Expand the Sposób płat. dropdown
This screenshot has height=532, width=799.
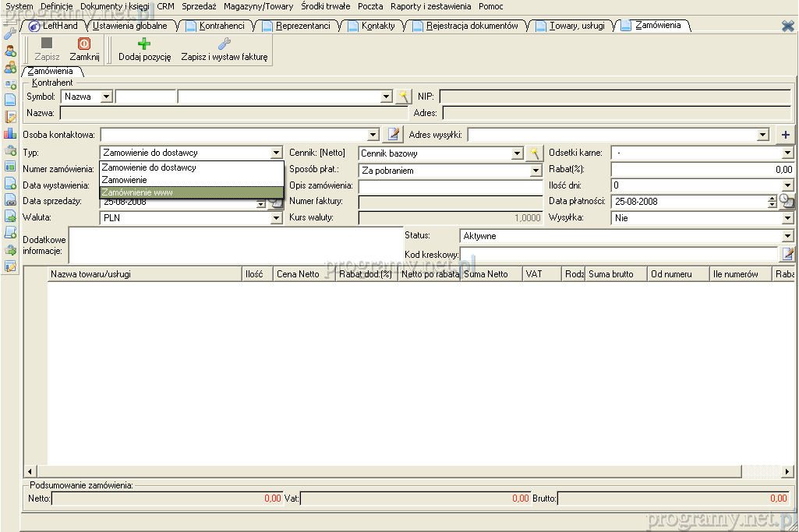tap(536, 171)
